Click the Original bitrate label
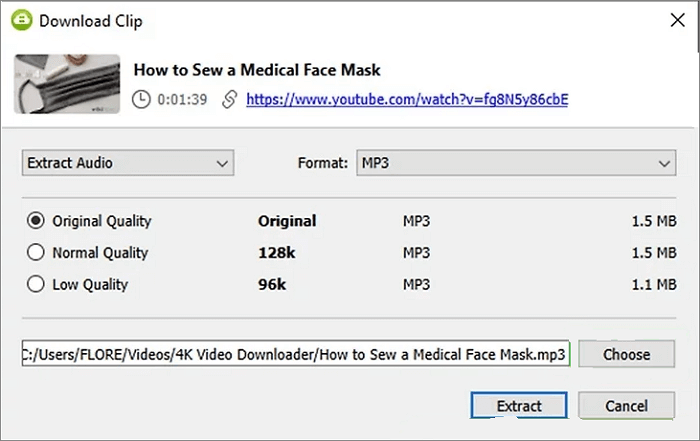The image size is (700, 441). click(x=287, y=221)
